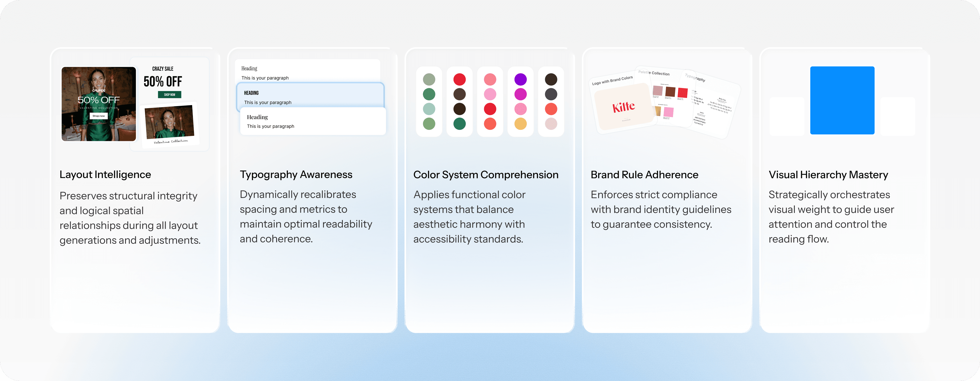
Task: Pick the magenta color swatch
Action: point(520,94)
